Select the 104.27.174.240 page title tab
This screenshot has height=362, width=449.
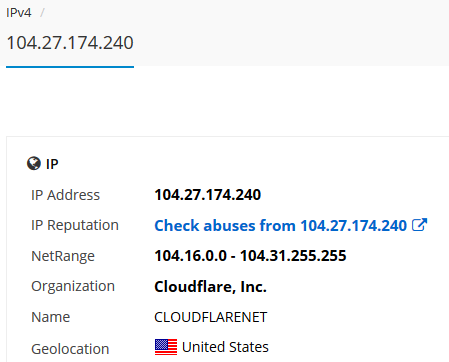click(70, 43)
